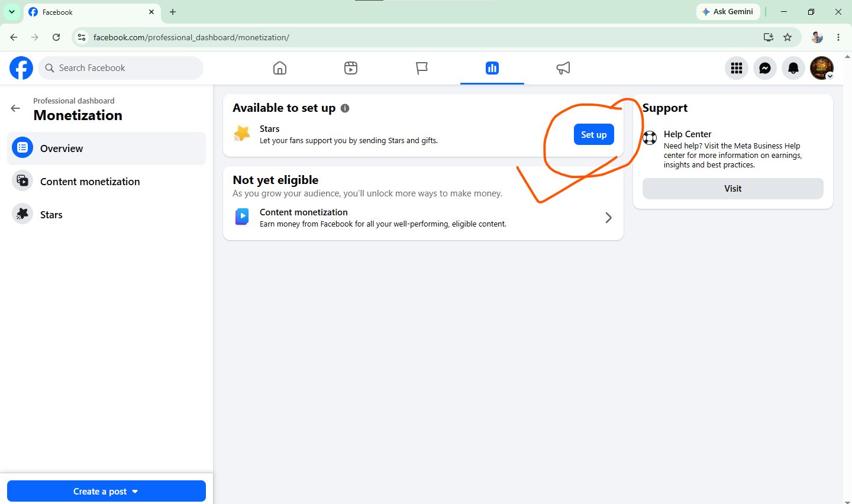Select Content monetization in the sidebar

click(106, 182)
